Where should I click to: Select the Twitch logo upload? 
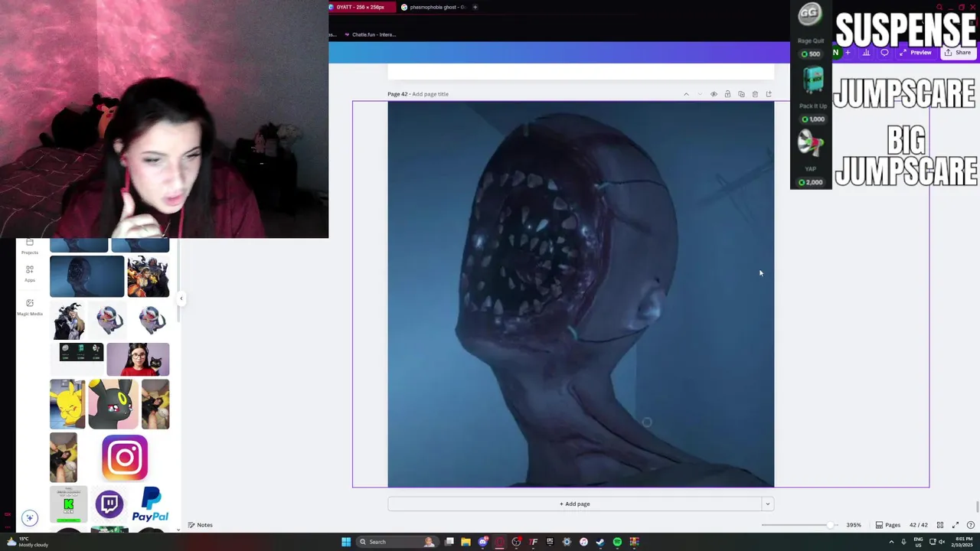pyautogui.click(x=109, y=504)
